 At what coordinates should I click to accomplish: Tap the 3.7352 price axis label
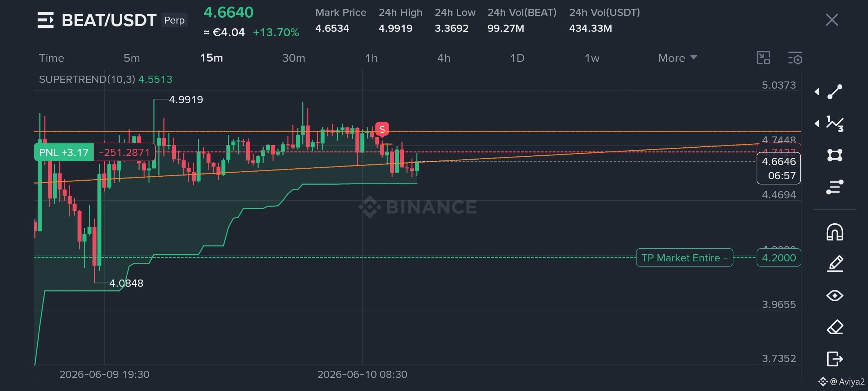click(779, 358)
